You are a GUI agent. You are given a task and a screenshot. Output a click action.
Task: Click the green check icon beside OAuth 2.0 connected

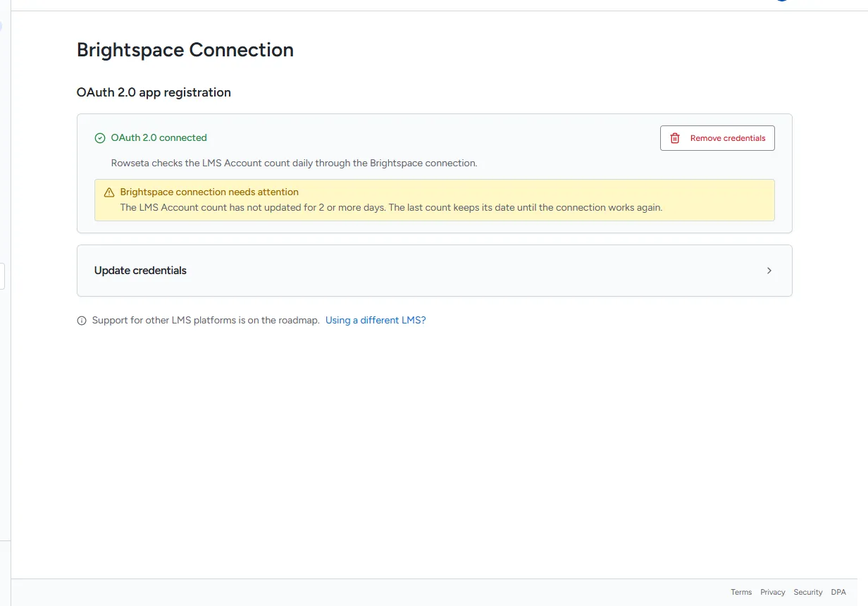pyautogui.click(x=100, y=138)
